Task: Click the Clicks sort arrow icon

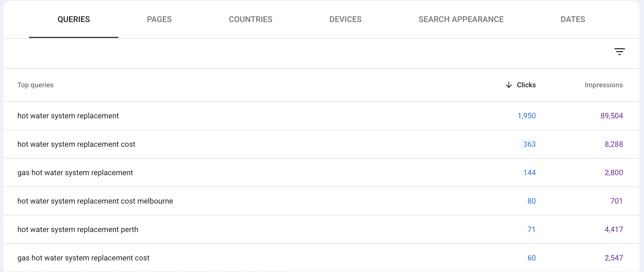Action: pos(509,85)
